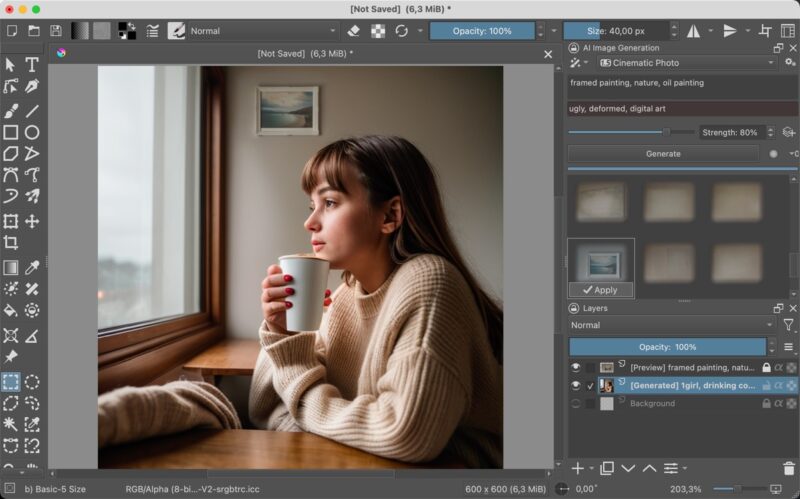Open the brush preset chooser
The image size is (800, 499).
point(177,31)
